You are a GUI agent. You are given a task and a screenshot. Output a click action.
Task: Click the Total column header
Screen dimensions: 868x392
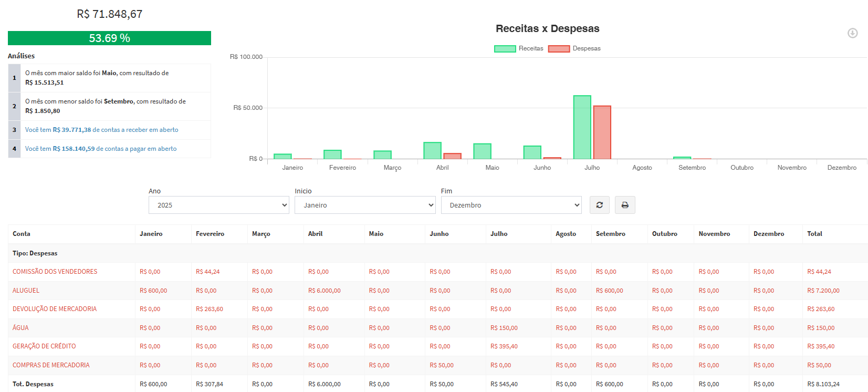pyautogui.click(x=814, y=234)
